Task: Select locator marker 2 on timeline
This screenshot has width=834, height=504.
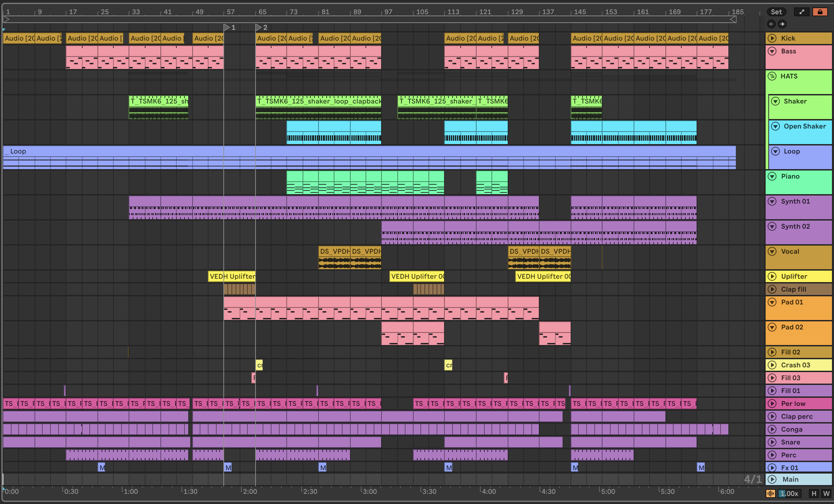Action: [x=259, y=27]
